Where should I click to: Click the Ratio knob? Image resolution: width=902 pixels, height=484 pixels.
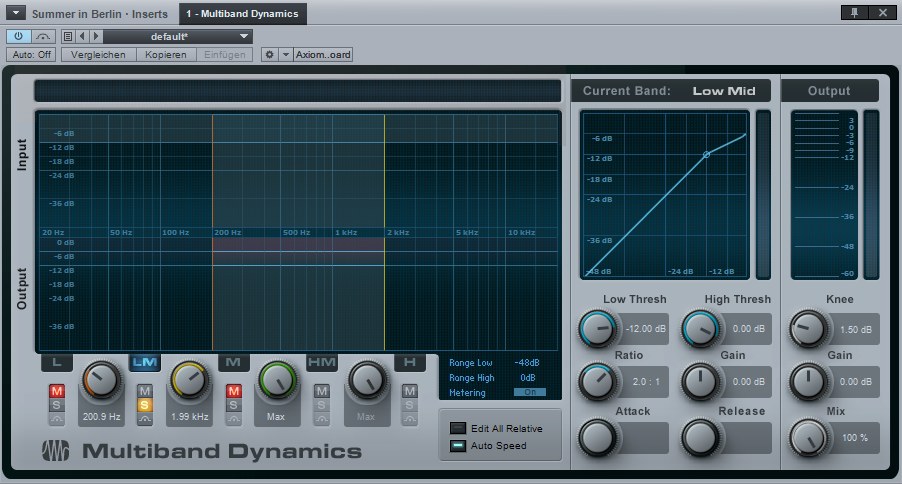click(598, 382)
